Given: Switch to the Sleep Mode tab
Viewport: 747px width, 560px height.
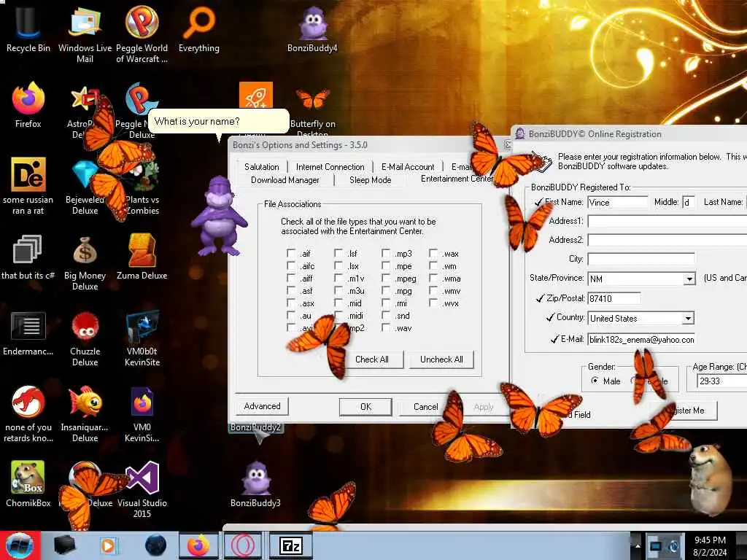Looking at the screenshot, I should (x=370, y=180).
